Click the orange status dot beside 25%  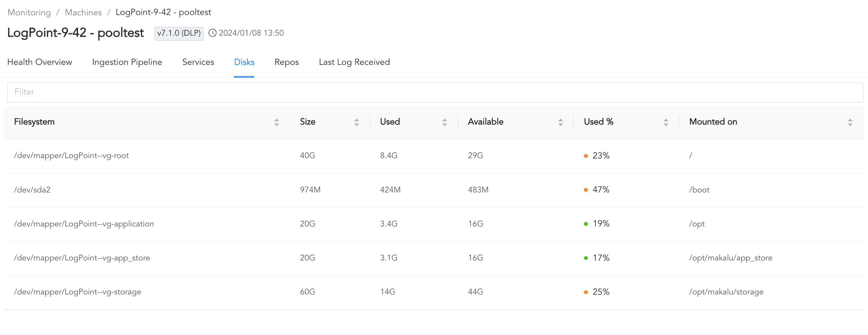pos(585,292)
